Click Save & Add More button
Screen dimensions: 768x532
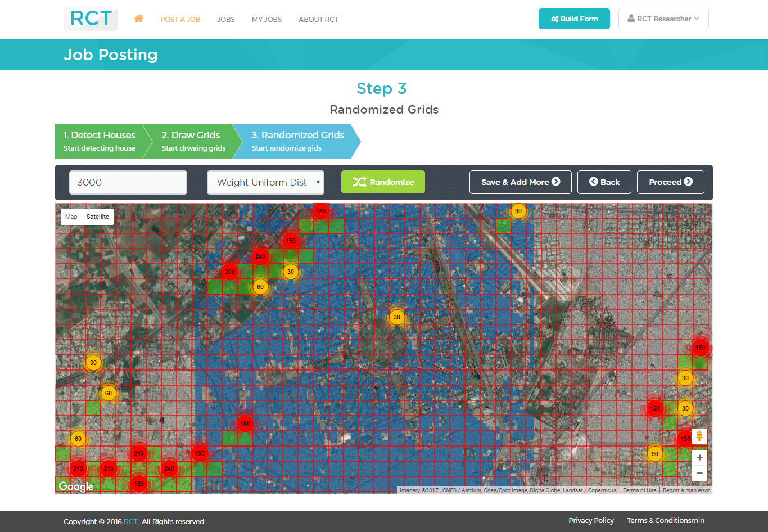pos(520,182)
